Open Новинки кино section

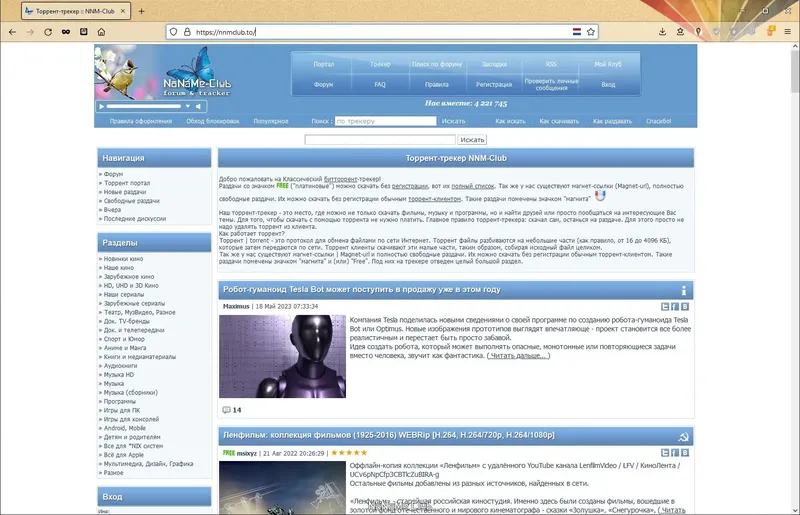pos(123,259)
